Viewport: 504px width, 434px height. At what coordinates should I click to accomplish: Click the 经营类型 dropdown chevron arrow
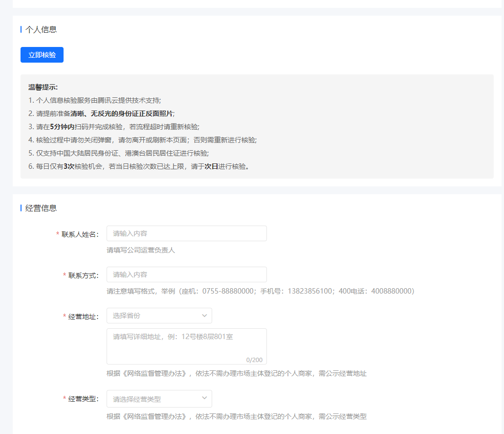pos(204,398)
